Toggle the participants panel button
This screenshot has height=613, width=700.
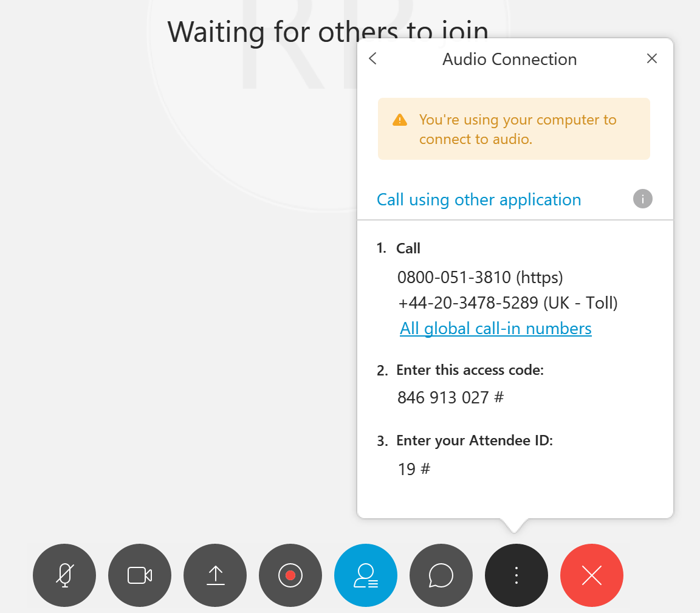tap(366, 575)
